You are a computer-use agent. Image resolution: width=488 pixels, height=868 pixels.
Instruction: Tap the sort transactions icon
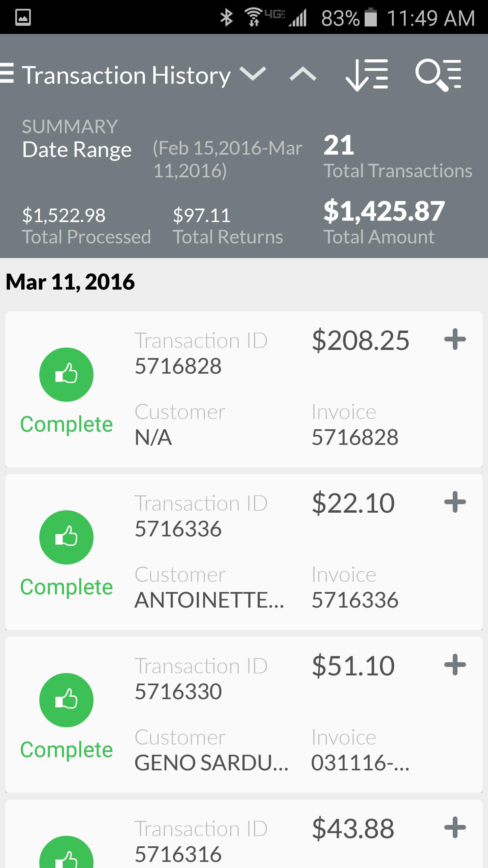[x=367, y=75]
